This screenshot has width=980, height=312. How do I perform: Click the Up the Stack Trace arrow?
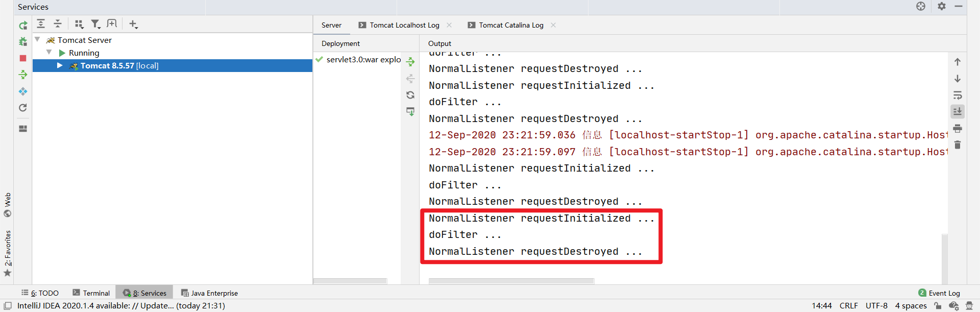(x=958, y=62)
